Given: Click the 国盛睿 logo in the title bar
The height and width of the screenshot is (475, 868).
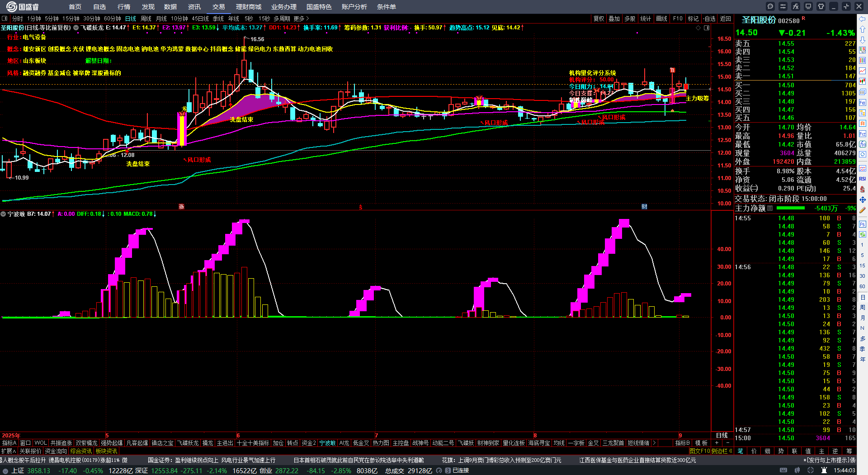Looking at the screenshot, I should [23, 7].
